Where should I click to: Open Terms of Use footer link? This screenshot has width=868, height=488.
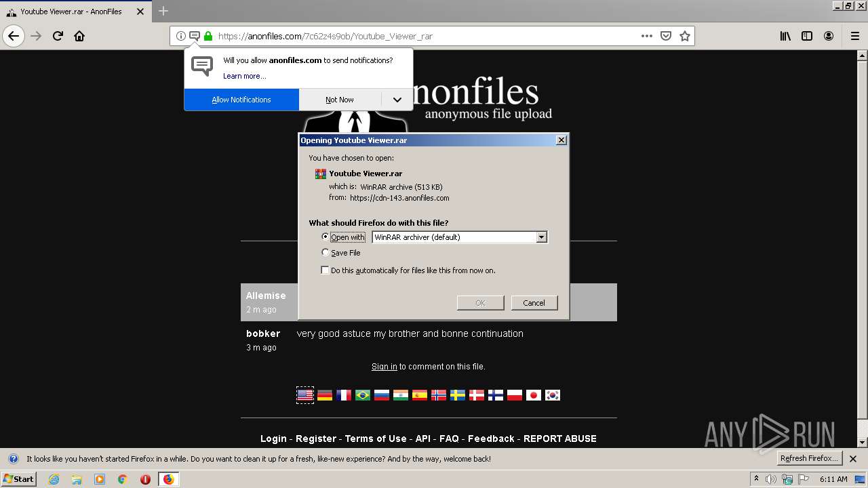coord(376,439)
